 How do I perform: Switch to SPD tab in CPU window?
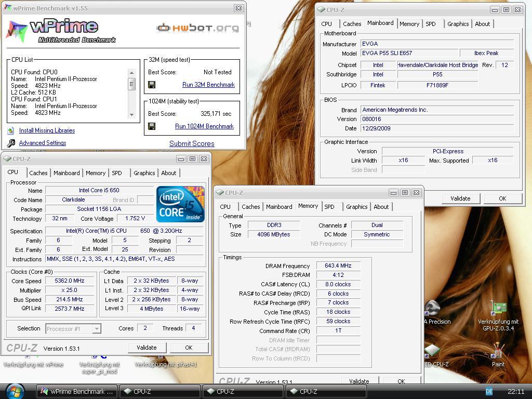117,173
